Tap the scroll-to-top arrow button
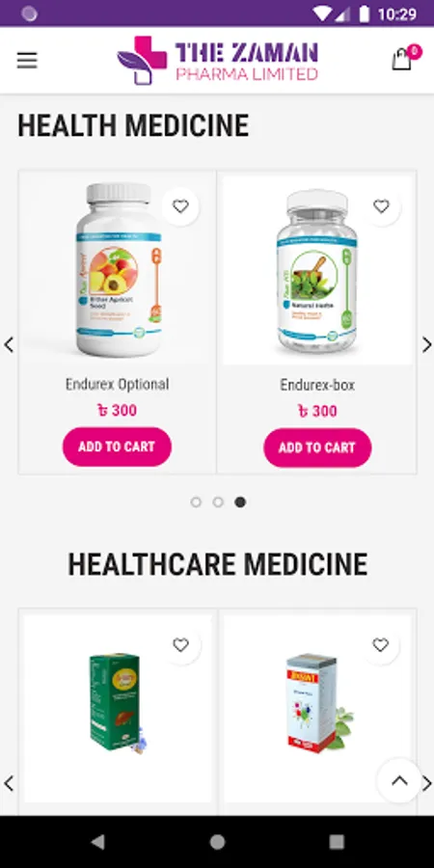The image size is (434, 868). [399, 780]
